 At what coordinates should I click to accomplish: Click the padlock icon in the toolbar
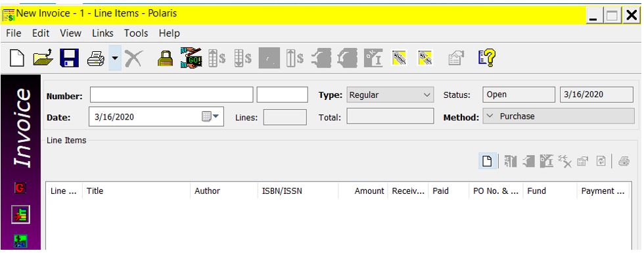[165, 58]
